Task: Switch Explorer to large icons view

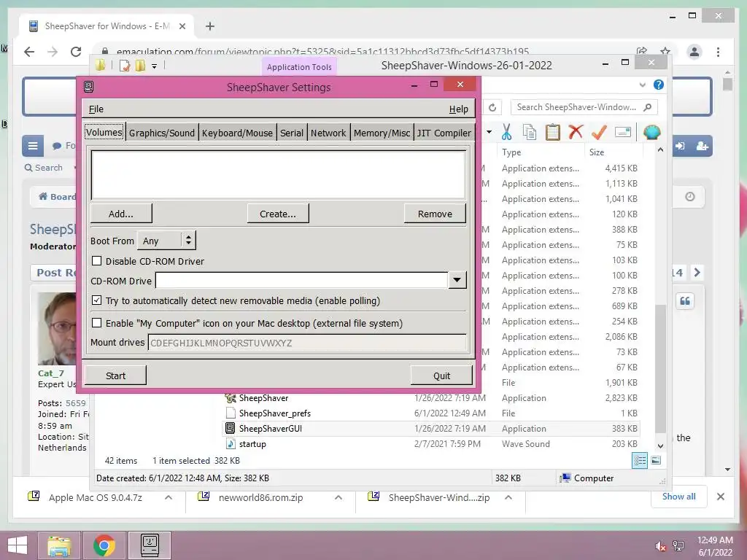Action: (656, 460)
